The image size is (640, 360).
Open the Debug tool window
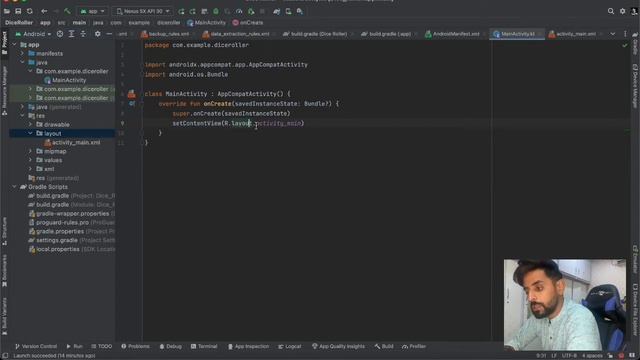click(170, 347)
